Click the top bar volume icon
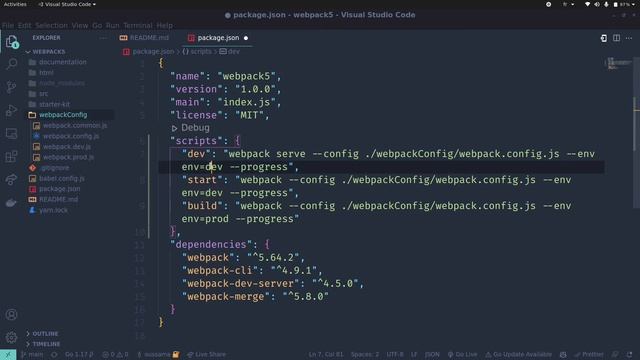The width and height of the screenshot is (640, 360). (x=597, y=4)
